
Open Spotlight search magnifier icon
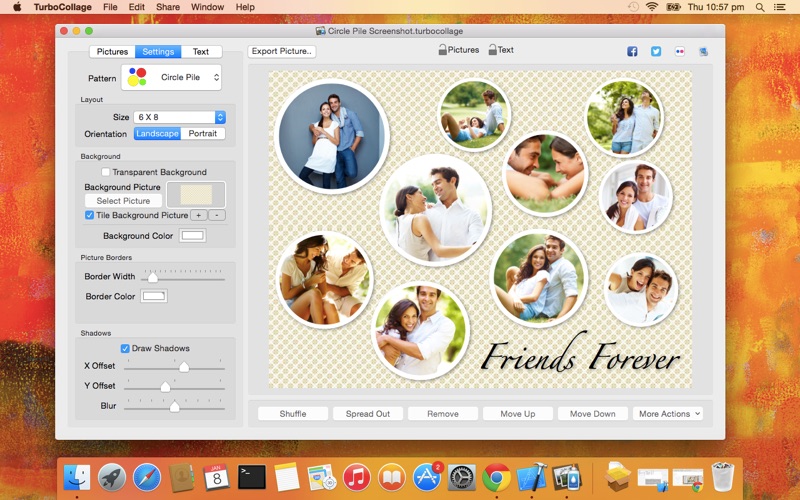pyautogui.click(x=760, y=7)
